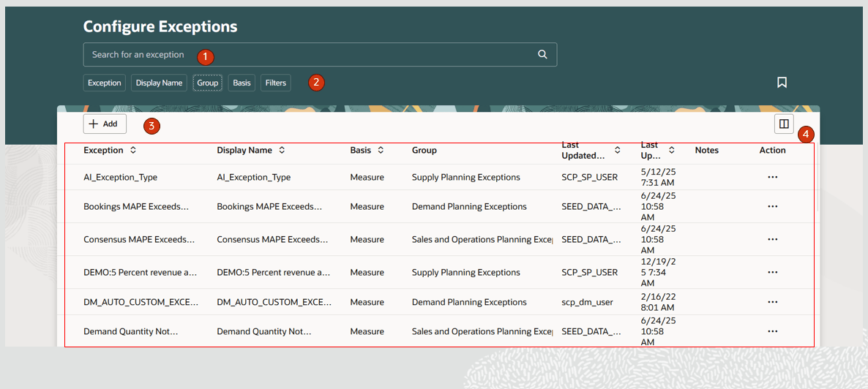Open the Filters chip
The image size is (868, 389).
pos(275,83)
